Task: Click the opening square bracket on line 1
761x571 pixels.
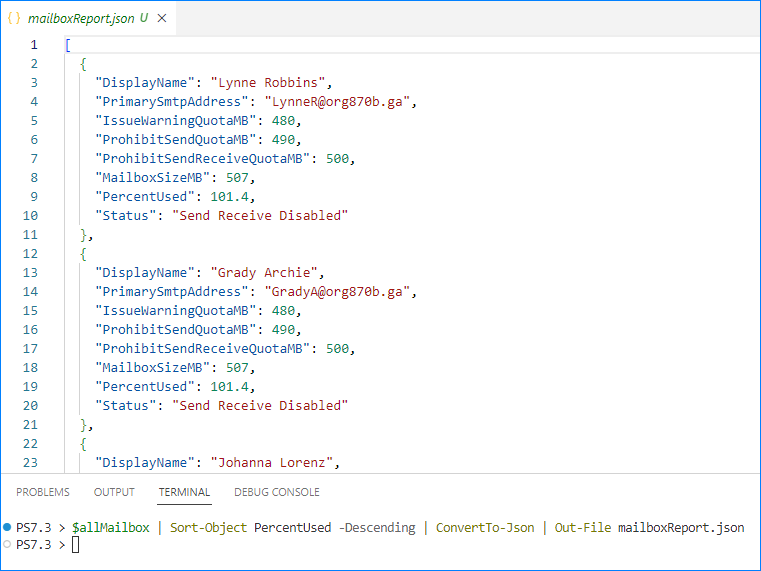Action: 68,45
